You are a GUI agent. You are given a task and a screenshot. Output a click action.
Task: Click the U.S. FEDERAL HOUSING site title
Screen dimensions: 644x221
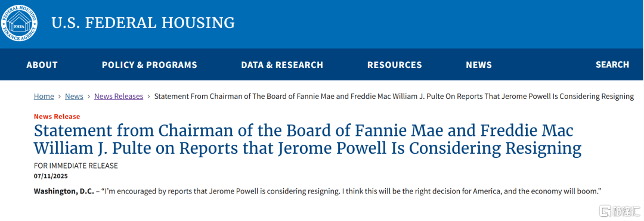pyautogui.click(x=143, y=23)
